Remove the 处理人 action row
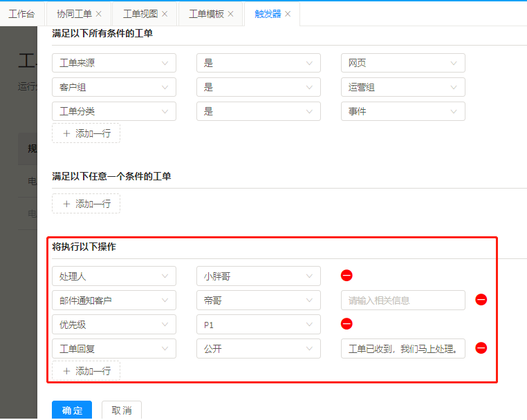This screenshot has height=420, width=527. pyautogui.click(x=347, y=276)
